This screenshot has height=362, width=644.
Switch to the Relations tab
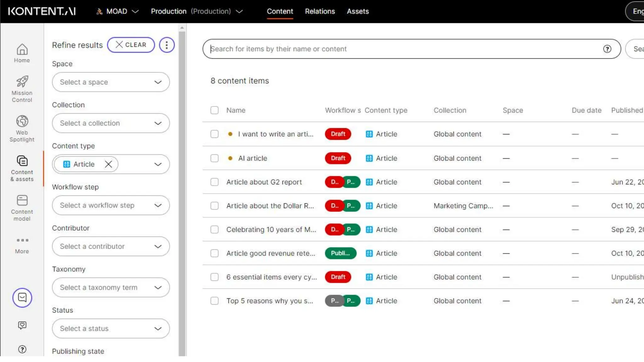[x=320, y=11]
